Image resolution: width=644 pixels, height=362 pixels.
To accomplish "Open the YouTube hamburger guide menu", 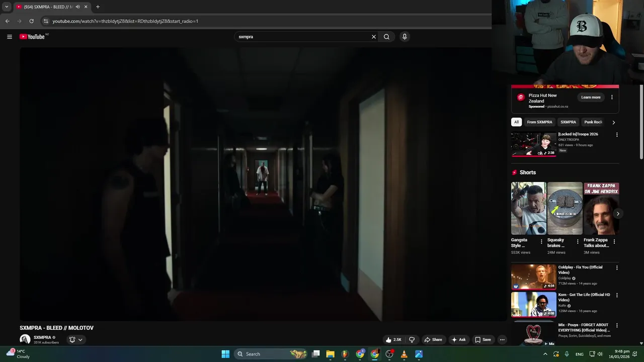I will [9, 37].
